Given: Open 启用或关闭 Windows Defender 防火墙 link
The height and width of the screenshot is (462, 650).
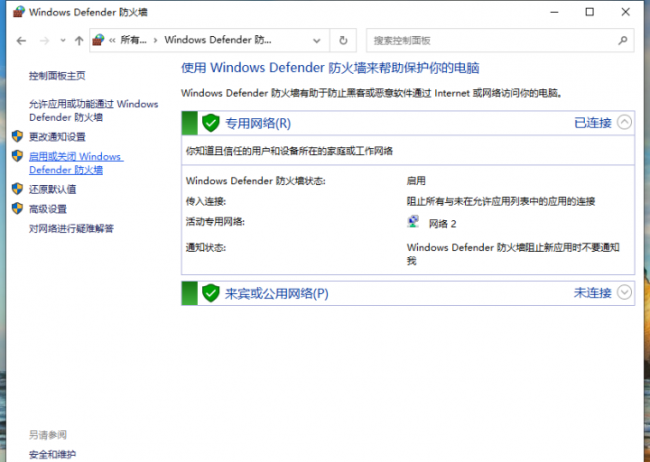Looking at the screenshot, I should [76, 163].
